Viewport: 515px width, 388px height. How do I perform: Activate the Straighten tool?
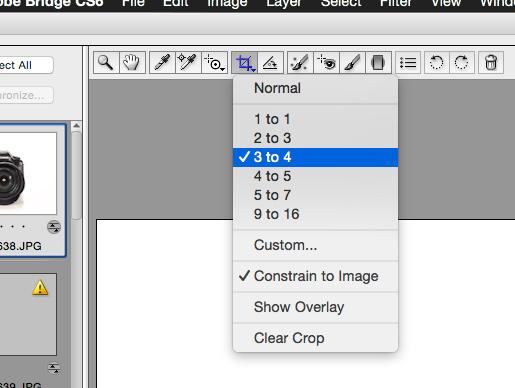coord(270,62)
